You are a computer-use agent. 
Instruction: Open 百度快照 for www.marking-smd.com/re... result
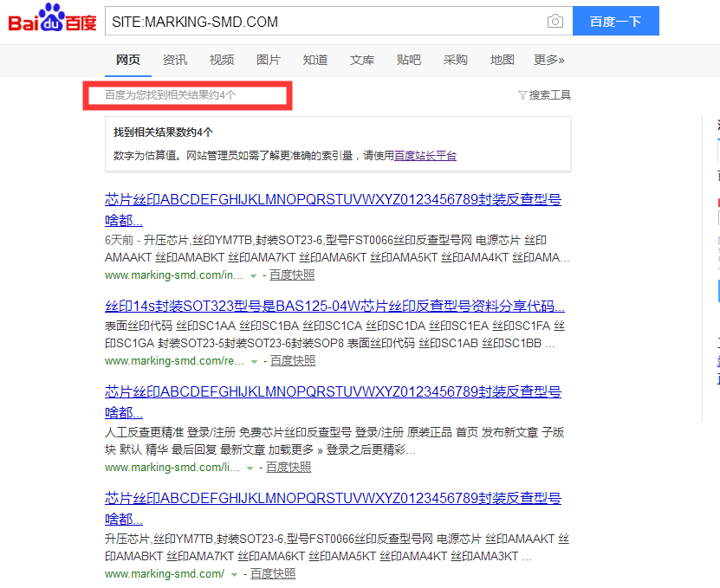coord(293,361)
